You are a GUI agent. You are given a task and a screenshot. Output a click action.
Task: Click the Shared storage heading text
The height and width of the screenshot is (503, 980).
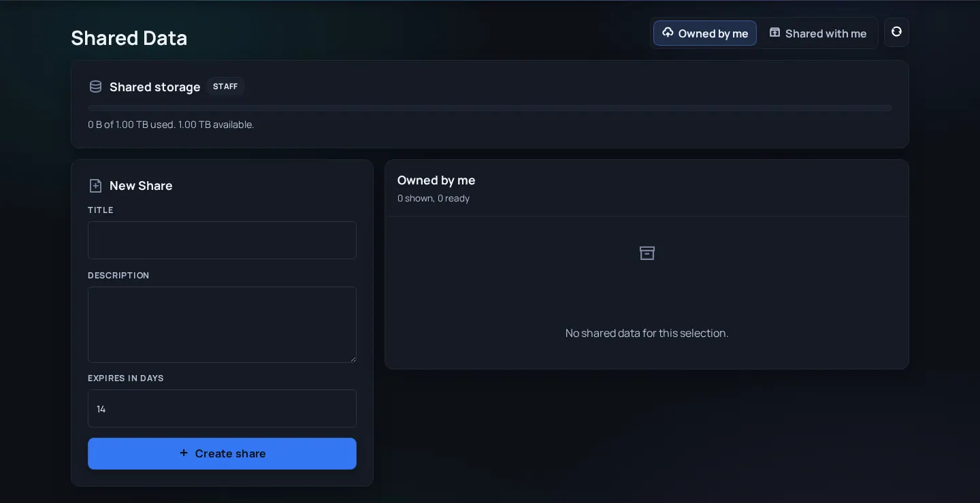155,86
